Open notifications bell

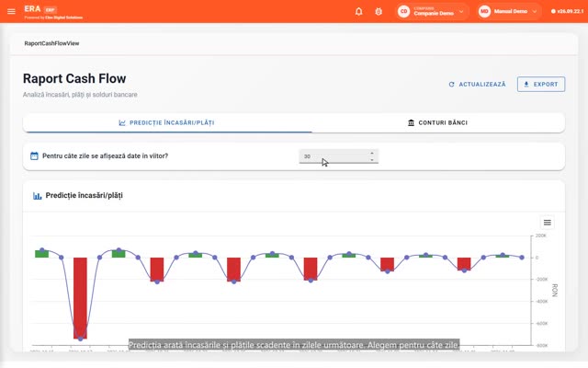(x=359, y=11)
